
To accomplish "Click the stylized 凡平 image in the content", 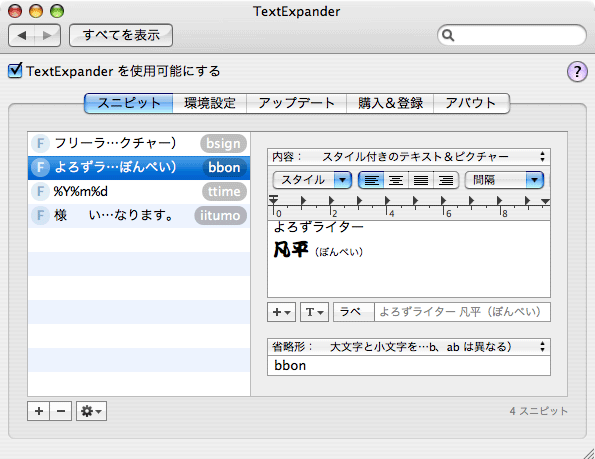I will tap(291, 250).
